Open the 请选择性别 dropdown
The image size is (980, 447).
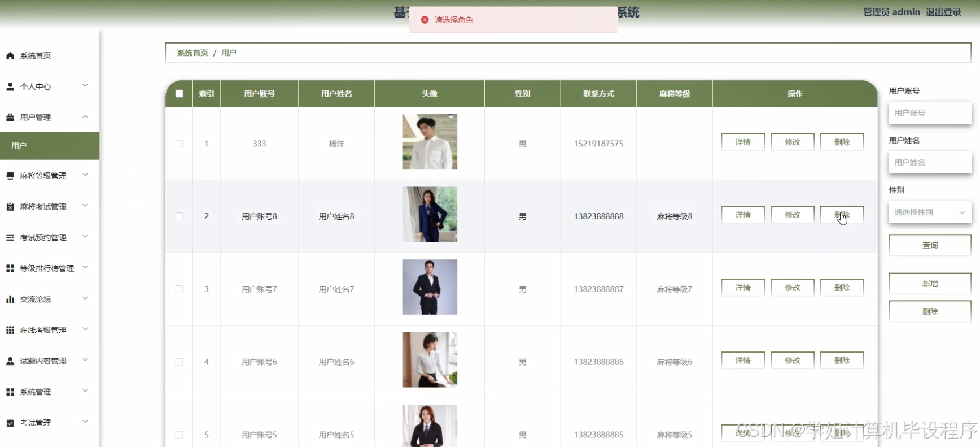(x=930, y=212)
